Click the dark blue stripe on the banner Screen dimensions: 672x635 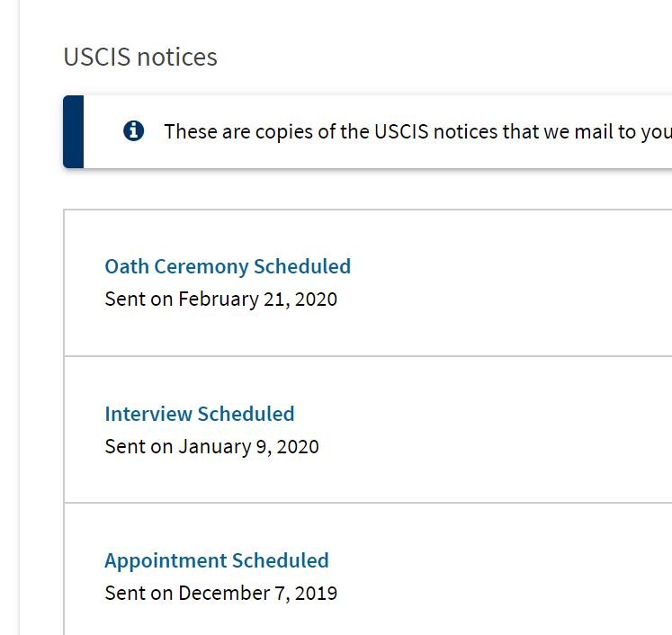click(x=73, y=131)
